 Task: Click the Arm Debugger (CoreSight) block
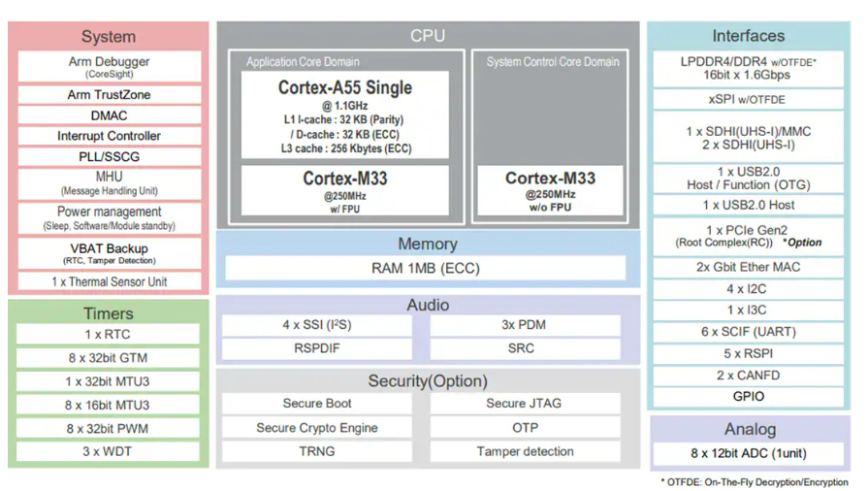(109, 66)
